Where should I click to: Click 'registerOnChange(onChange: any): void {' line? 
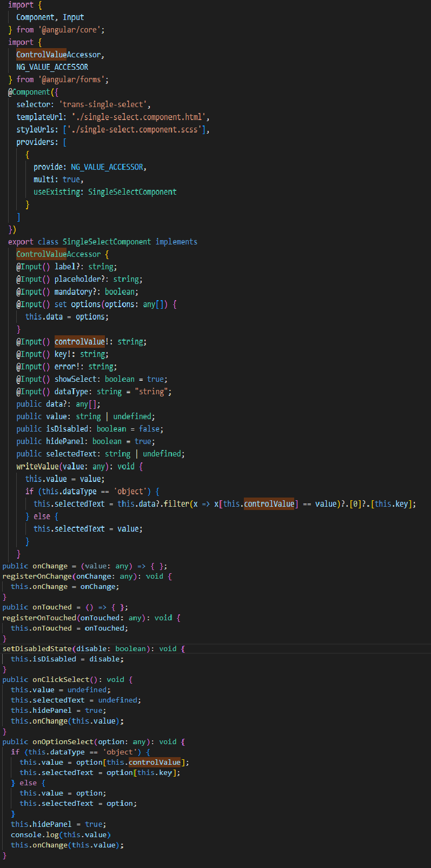click(87, 576)
